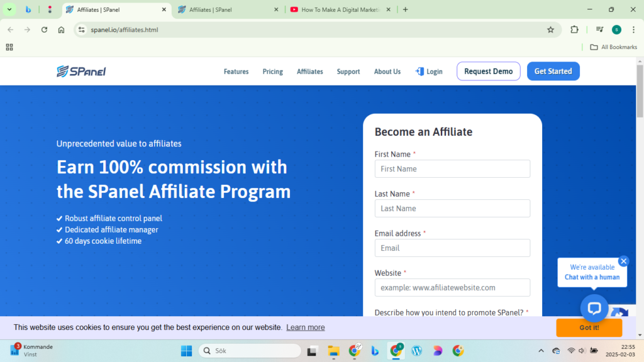Click the Chat with a human text
The height and width of the screenshot is (362, 644).
(592, 277)
